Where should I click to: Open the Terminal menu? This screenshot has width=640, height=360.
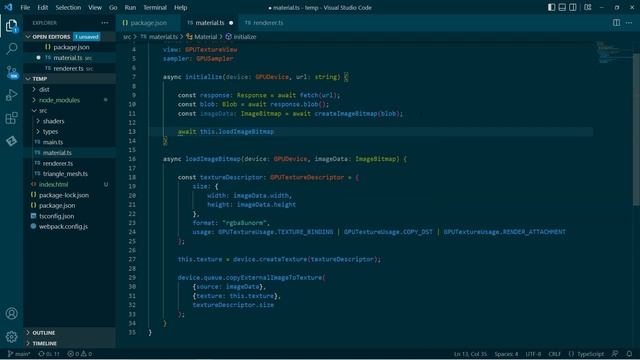155,7
